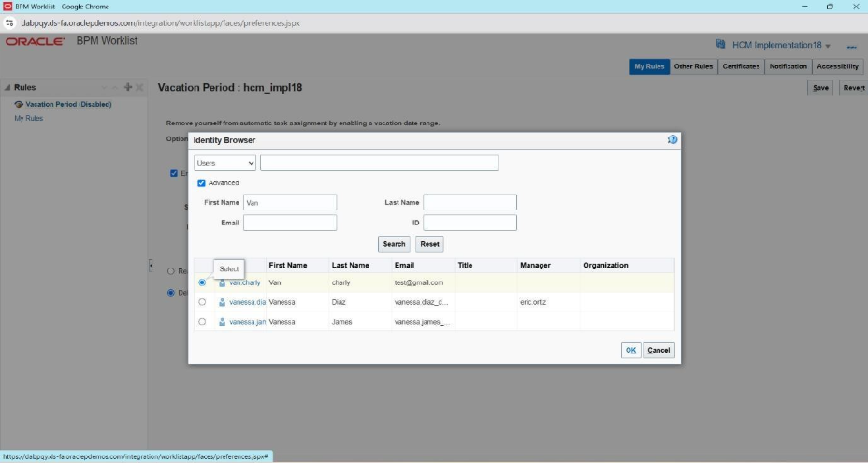The height and width of the screenshot is (463, 868).
Task: Switch to the My Rules tab
Action: point(649,66)
